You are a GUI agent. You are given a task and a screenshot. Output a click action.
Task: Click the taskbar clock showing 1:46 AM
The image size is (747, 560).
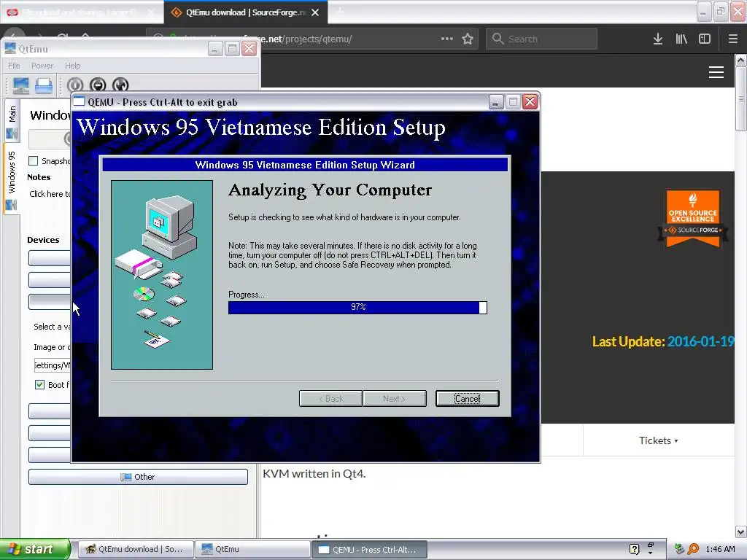click(x=720, y=549)
